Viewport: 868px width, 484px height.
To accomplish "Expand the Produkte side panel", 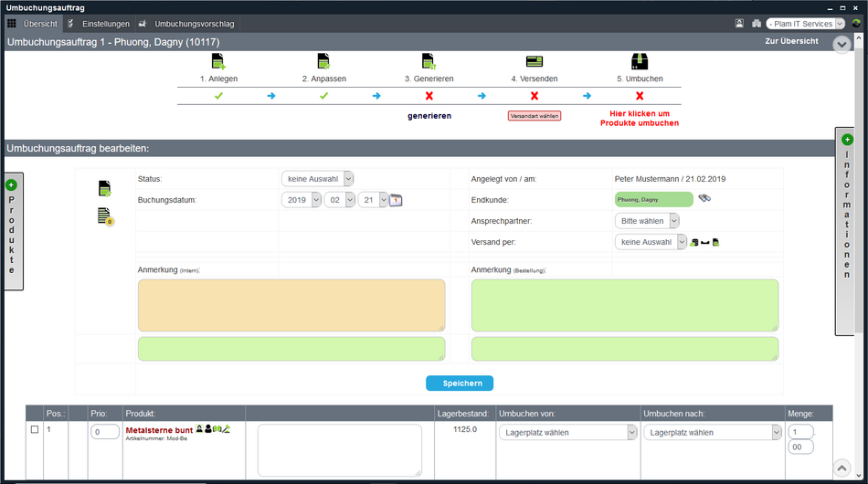I will [x=12, y=231].
